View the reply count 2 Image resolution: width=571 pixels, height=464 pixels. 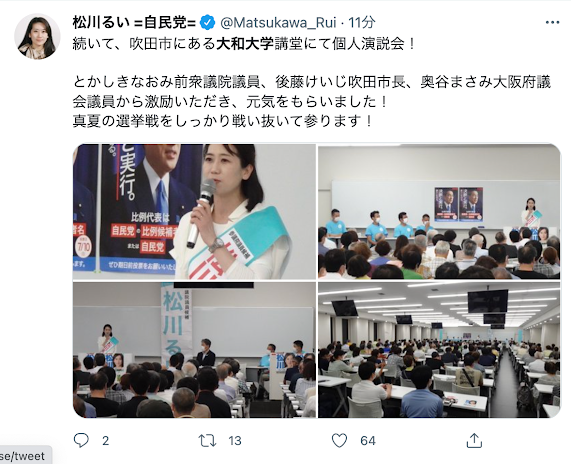[x=106, y=441]
